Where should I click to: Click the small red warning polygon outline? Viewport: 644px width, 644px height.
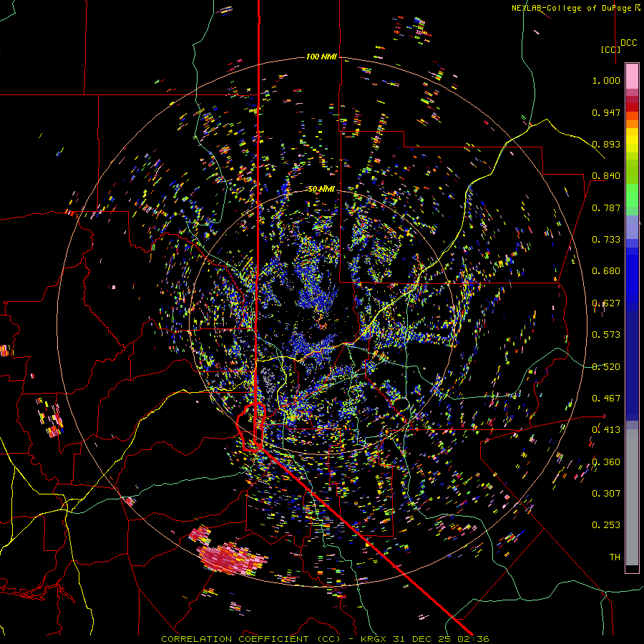coord(250,428)
